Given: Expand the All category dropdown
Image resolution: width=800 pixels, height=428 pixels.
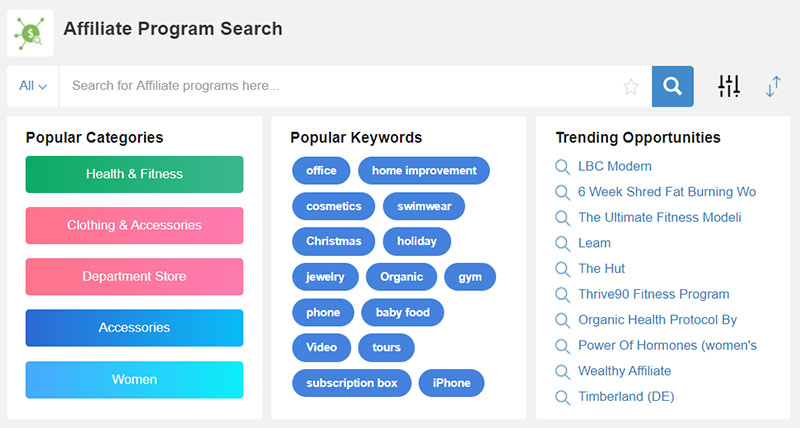Looking at the screenshot, I should [x=33, y=86].
